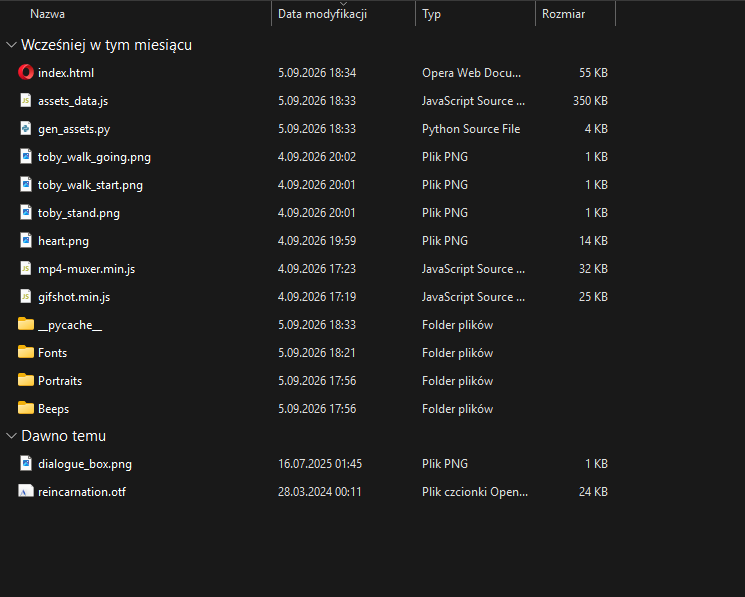The height and width of the screenshot is (597, 745).
Task: Click the 25 KB size cell
Action: (x=593, y=297)
